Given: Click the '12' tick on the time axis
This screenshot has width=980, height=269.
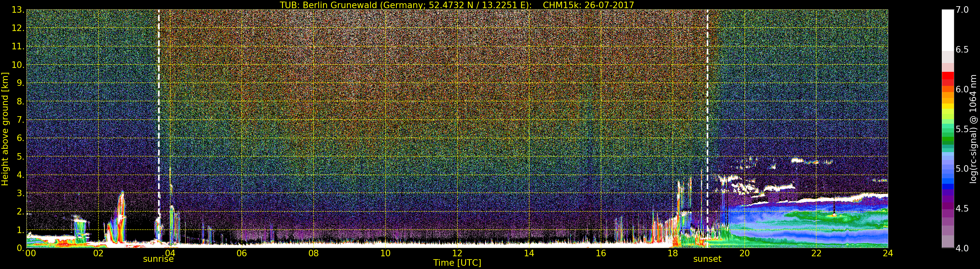Looking at the screenshot, I should pos(457,253).
